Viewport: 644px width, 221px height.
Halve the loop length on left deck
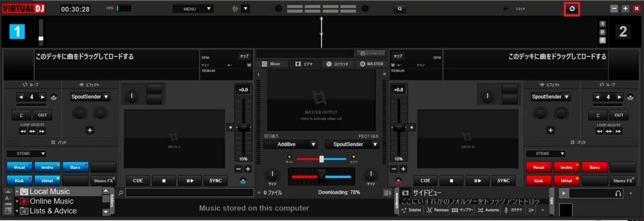tap(20, 97)
